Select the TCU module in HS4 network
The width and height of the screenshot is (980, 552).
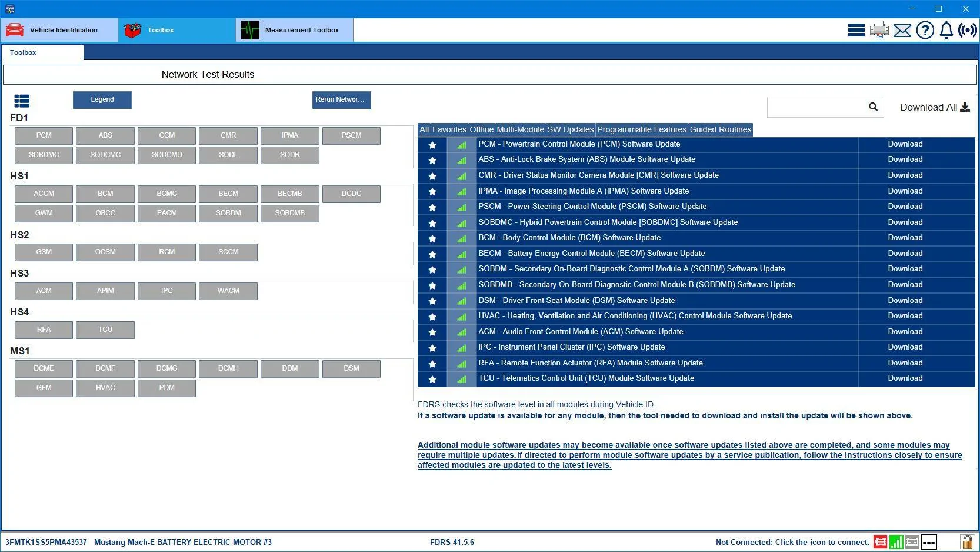coord(105,330)
